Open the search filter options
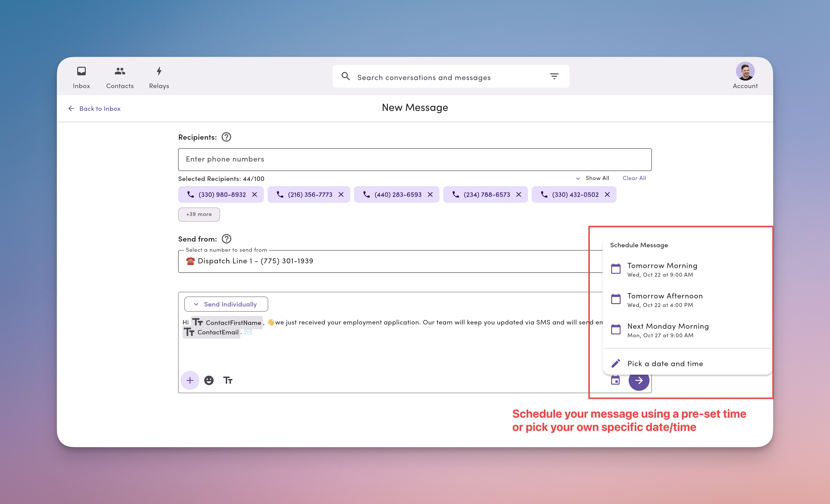830x504 pixels. pyautogui.click(x=554, y=76)
